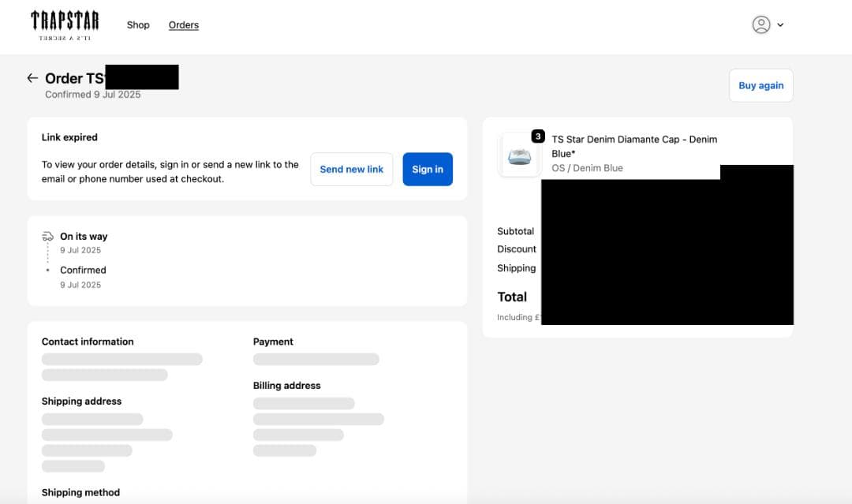Click the Billing address heading
The image size is (852, 504).
point(286,386)
